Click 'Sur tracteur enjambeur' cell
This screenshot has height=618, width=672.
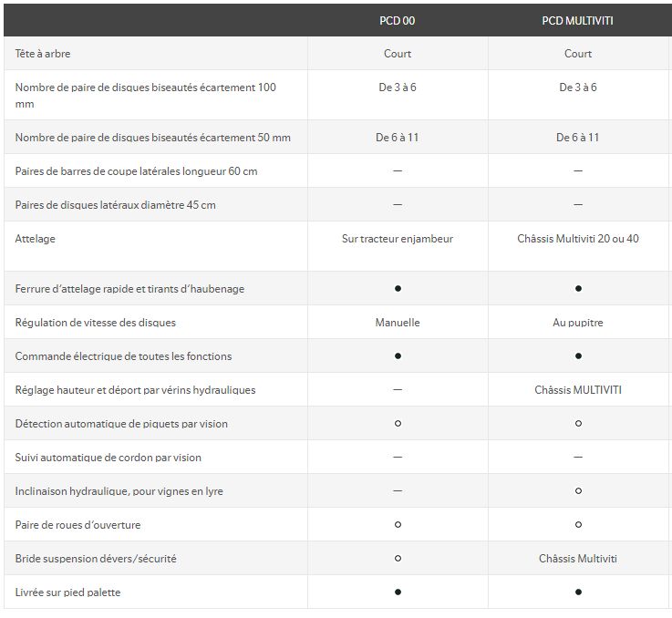[398, 239]
